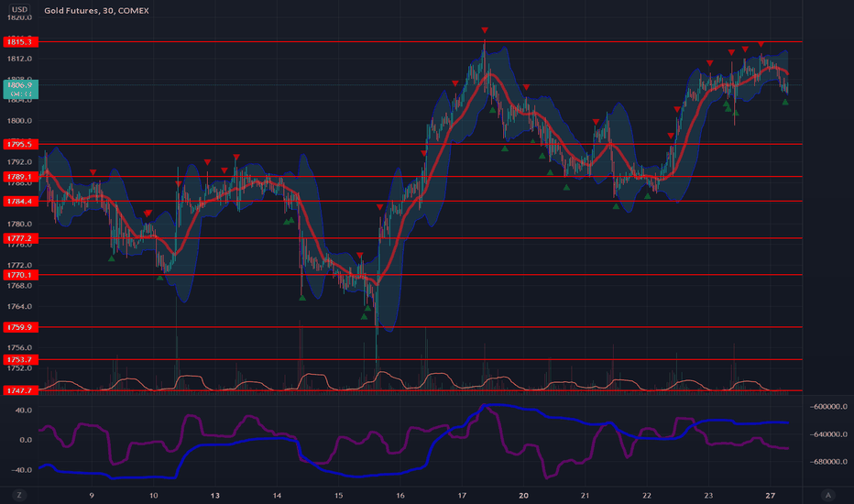
Task: Click the -640000.0 right scale value
Action: [x=828, y=434]
